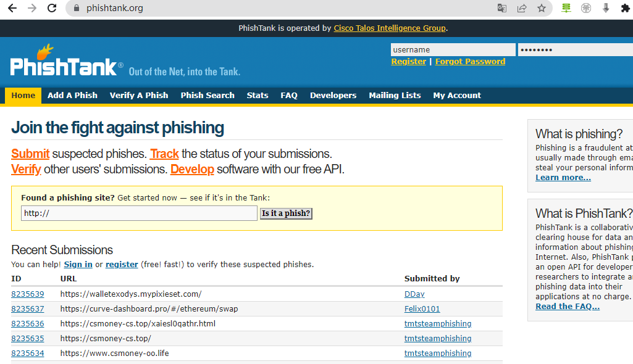This screenshot has height=364, width=633.
Task: Open submission ID 8235637
Action: [x=27, y=309]
